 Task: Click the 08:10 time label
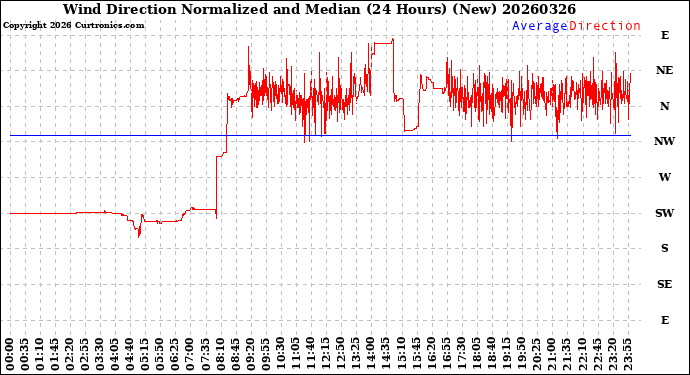(220, 355)
